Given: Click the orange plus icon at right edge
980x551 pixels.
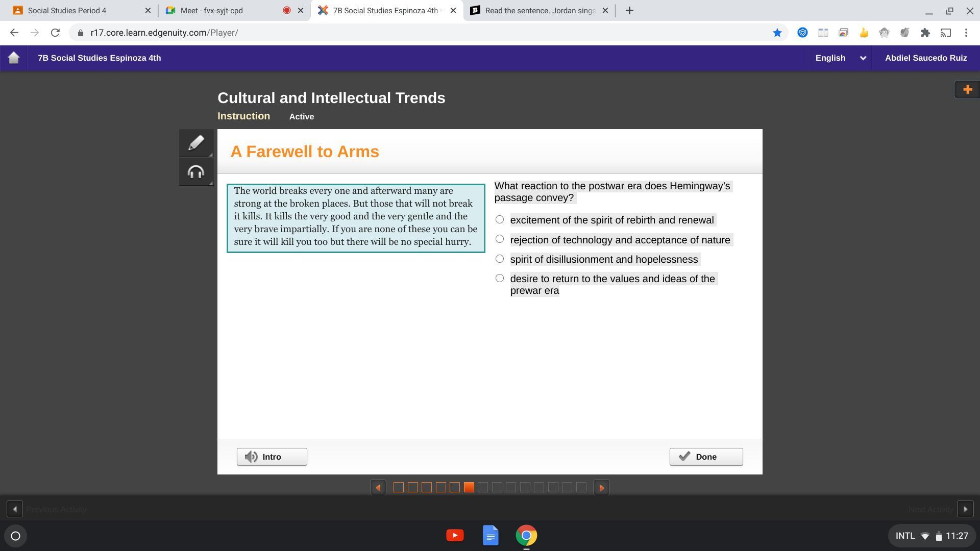Looking at the screenshot, I should (x=967, y=90).
